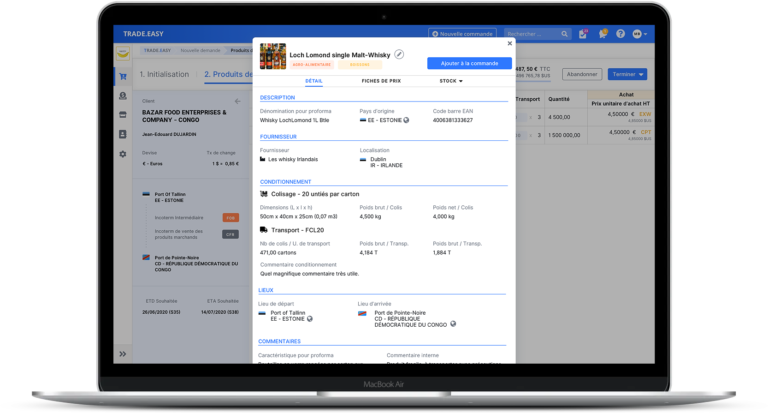Click the € - Euros devise value
Screen dimensions: 768x413
(152, 164)
